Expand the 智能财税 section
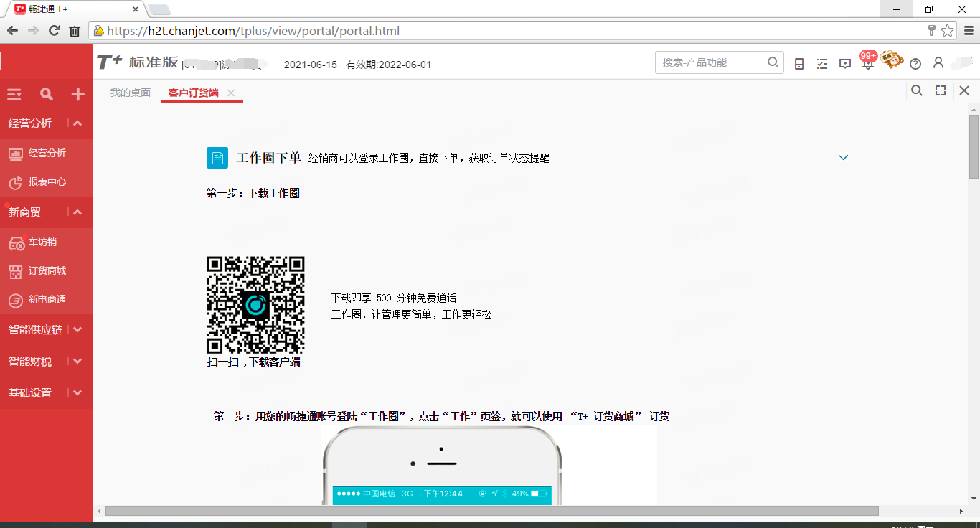Image resolution: width=980 pixels, height=528 pixels. tap(47, 362)
